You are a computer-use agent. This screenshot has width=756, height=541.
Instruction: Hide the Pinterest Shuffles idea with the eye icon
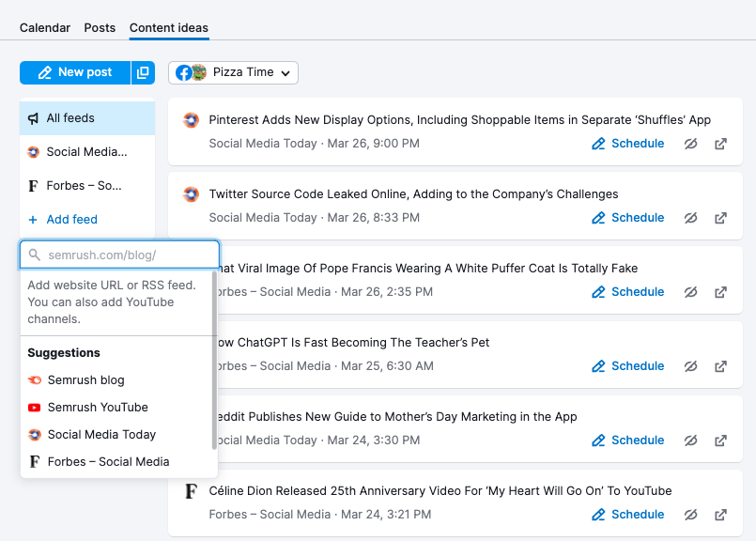pos(690,144)
